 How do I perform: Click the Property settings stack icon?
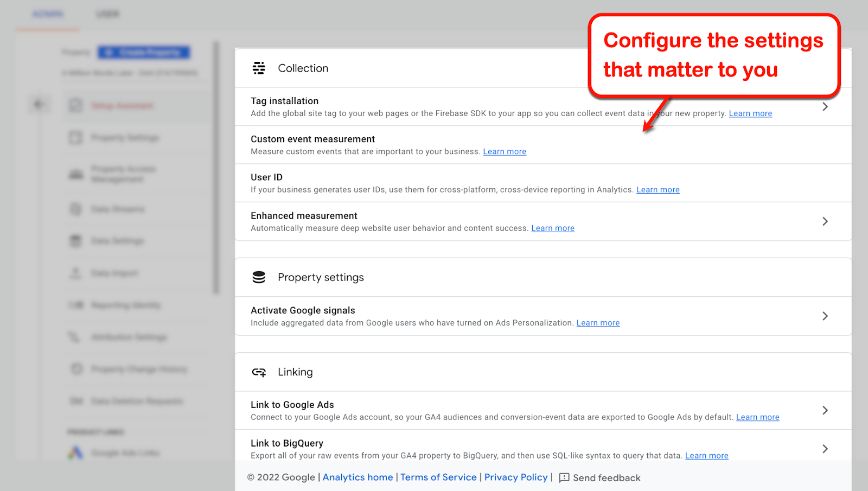pos(259,277)
